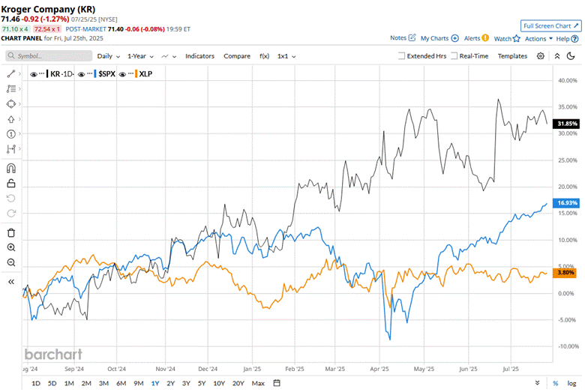
Task: Hide the $SPX series with the eye icon
Action: click(81, 74)
